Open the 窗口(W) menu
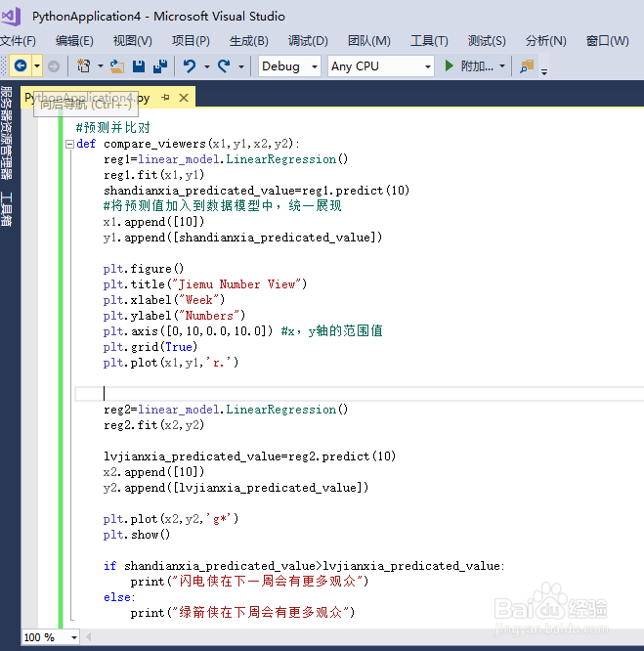This screenshot has height=651, width=644. (607, 41)
